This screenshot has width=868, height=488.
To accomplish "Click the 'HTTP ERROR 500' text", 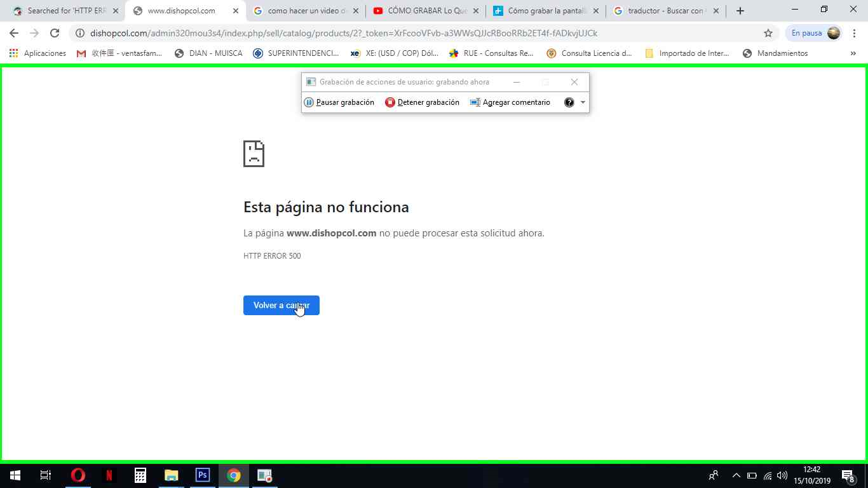I will coord(272,256).
